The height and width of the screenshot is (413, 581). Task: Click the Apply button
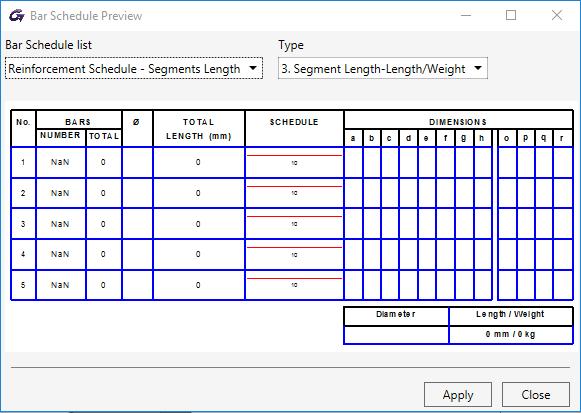pos(458,394)
